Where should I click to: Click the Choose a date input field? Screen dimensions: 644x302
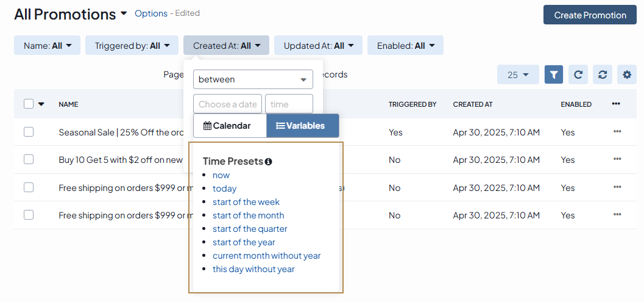227,104
